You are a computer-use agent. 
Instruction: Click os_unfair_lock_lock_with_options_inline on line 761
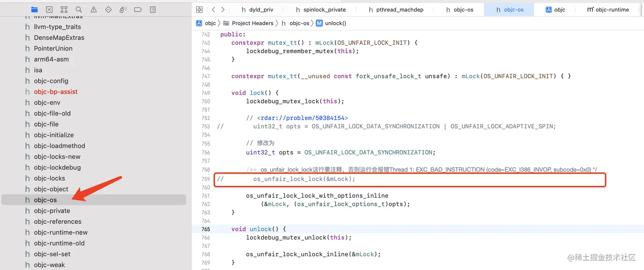click(317, 196)
